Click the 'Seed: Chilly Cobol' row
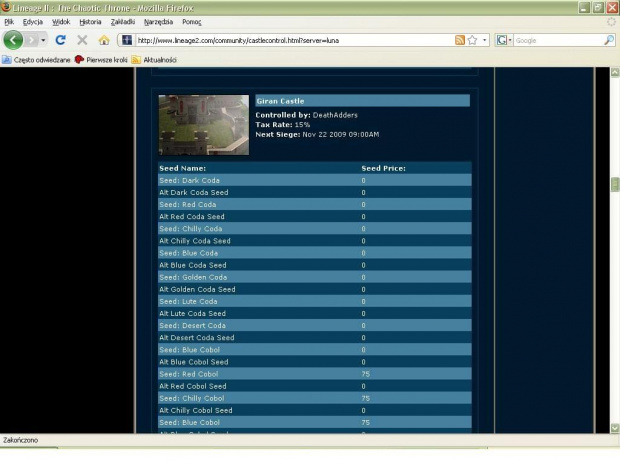 tap(315, 398)
